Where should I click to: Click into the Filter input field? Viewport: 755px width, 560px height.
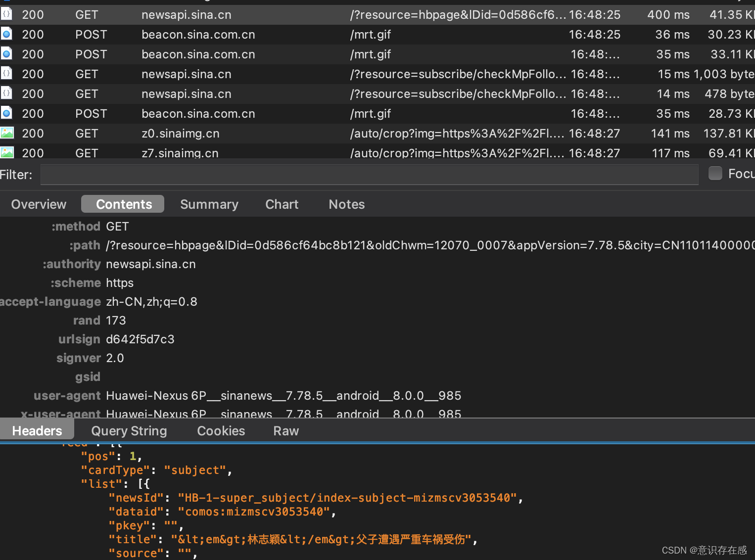tap(369, 175)
